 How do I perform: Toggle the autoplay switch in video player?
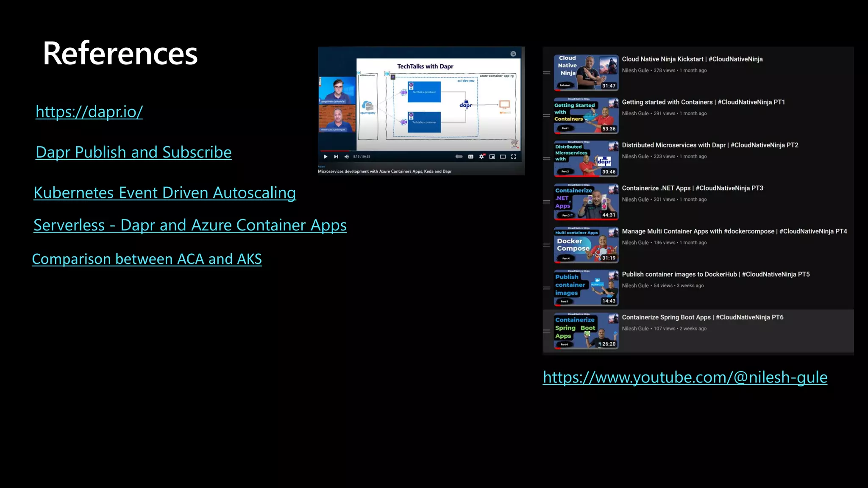point(459,157)
